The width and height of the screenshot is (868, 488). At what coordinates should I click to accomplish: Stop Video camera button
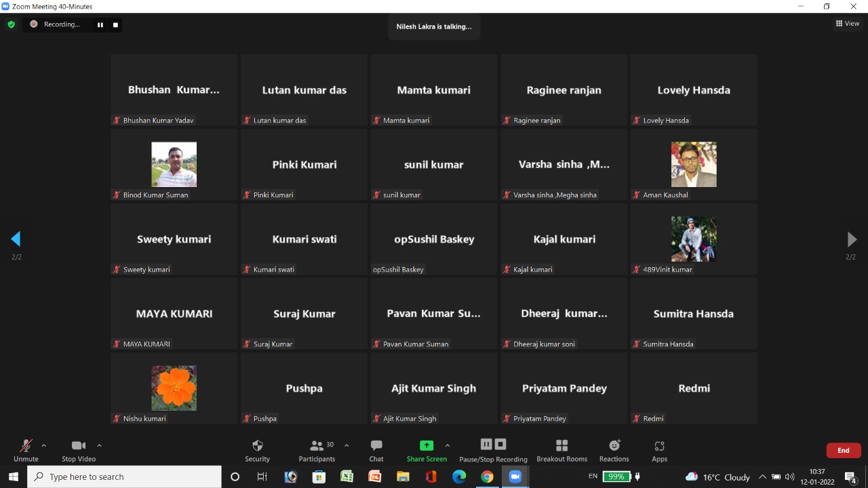coord(79,451)
